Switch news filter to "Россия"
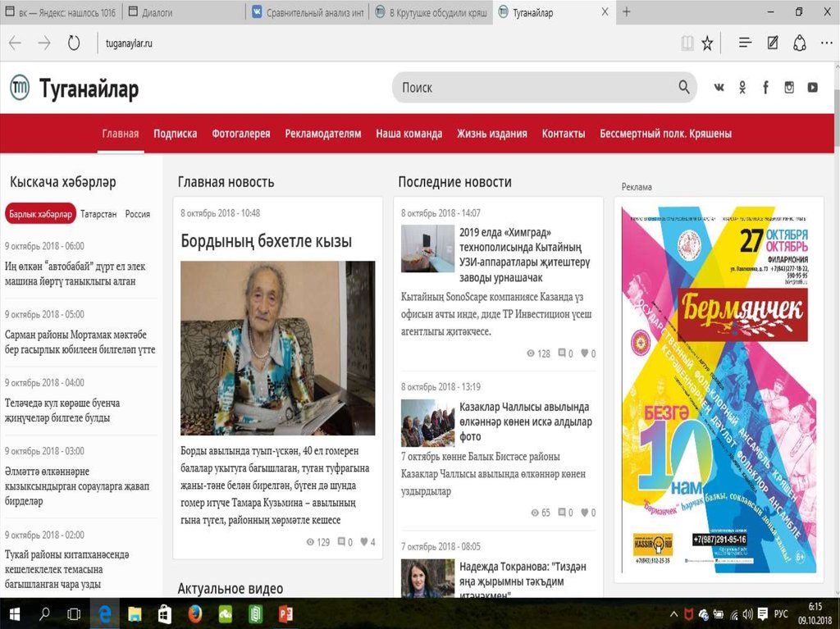Image resolution: width=840 pixels, height=629 pixels. (138, 214)
